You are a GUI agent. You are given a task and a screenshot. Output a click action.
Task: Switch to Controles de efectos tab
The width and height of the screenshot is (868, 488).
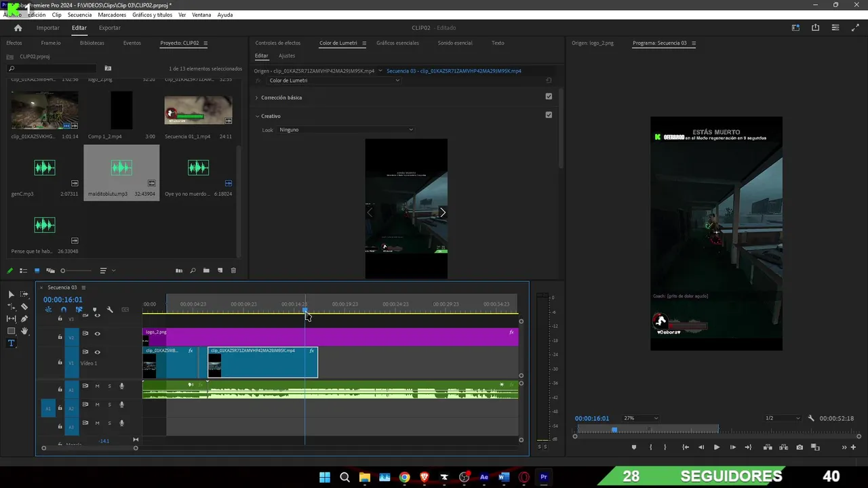pos(277,43)
